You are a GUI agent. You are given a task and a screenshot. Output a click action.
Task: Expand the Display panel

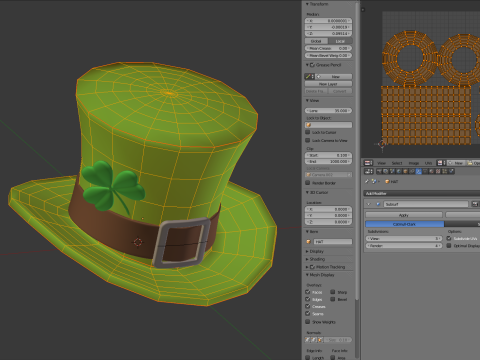coord(307,251)
